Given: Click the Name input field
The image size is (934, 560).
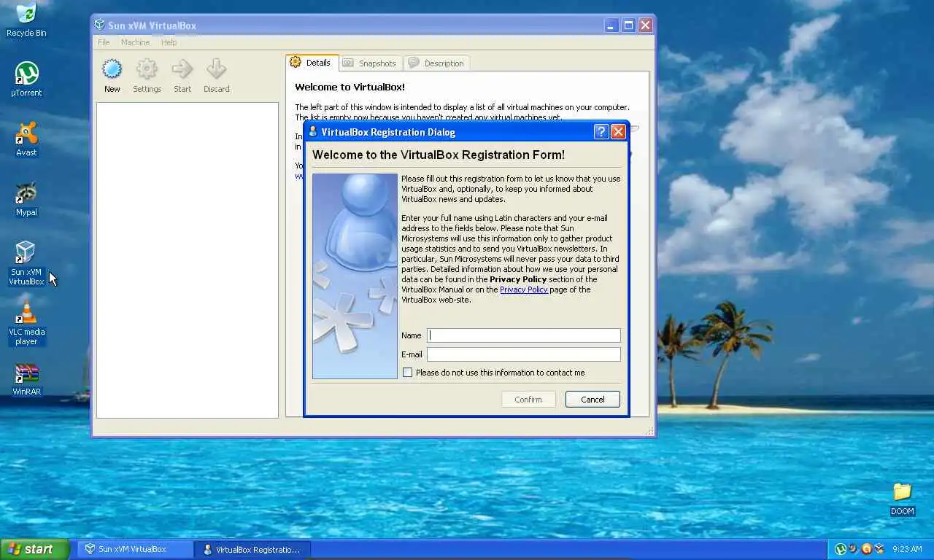Looking at the screenshot, I should tap(524, 335).
